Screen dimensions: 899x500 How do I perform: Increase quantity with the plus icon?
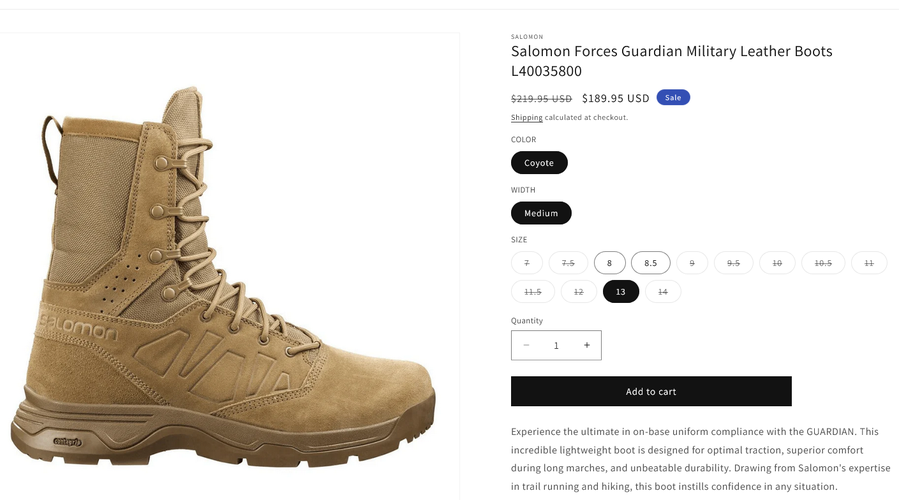587,345
